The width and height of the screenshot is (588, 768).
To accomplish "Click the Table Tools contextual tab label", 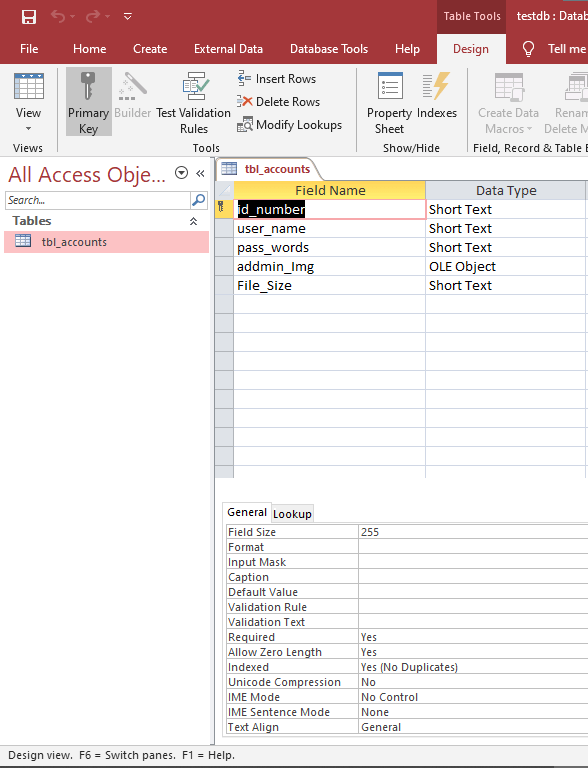I will [472, 16].
